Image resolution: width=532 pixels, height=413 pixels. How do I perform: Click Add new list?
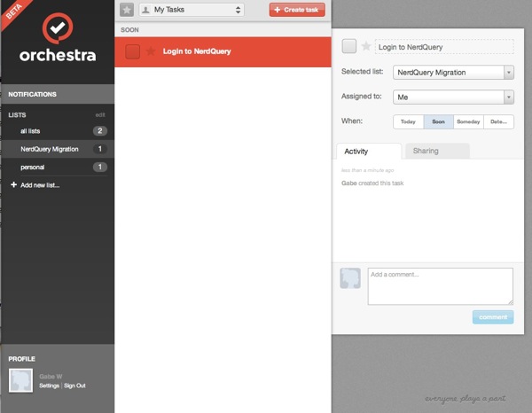pyautogui.click(x=40, y=185)
